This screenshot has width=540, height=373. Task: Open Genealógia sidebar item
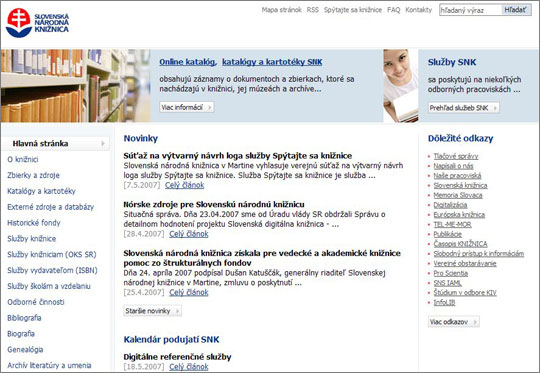click(x=25, y=350)
